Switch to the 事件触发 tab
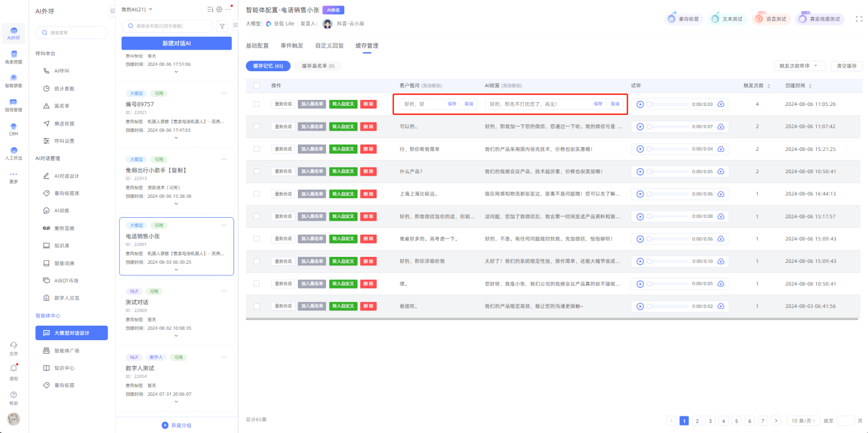The height and width of the screenshot is (433, 868). (292, 46)
